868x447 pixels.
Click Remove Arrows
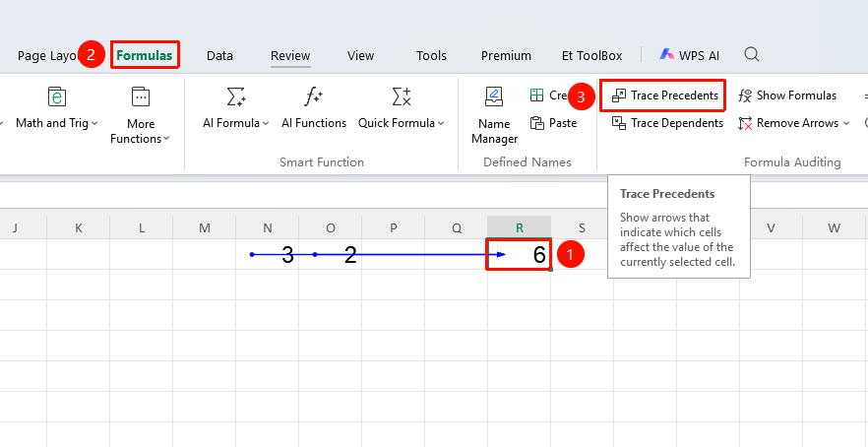click(789, 123)
